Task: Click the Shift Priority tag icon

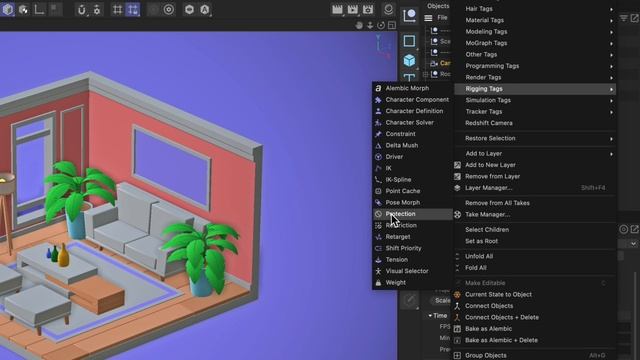Action: (x=378, y=248)
